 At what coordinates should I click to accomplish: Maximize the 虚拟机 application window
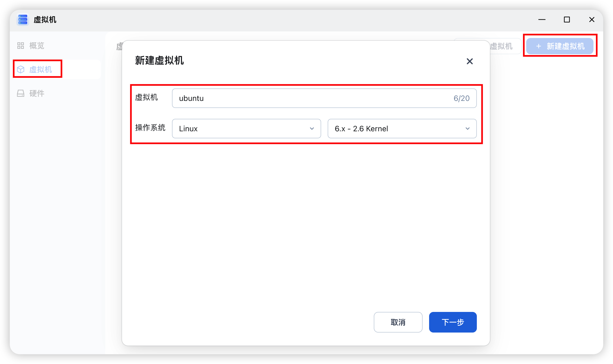[x=567, y=20]
